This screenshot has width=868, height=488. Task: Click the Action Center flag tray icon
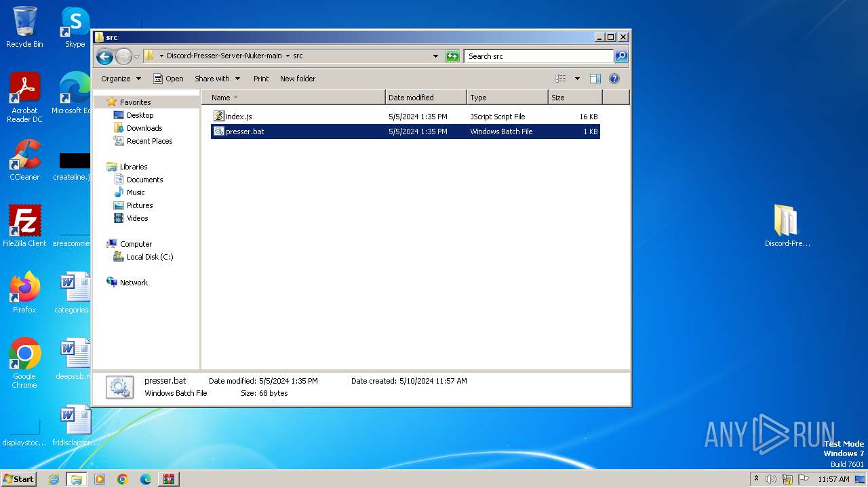click(804, 479)
